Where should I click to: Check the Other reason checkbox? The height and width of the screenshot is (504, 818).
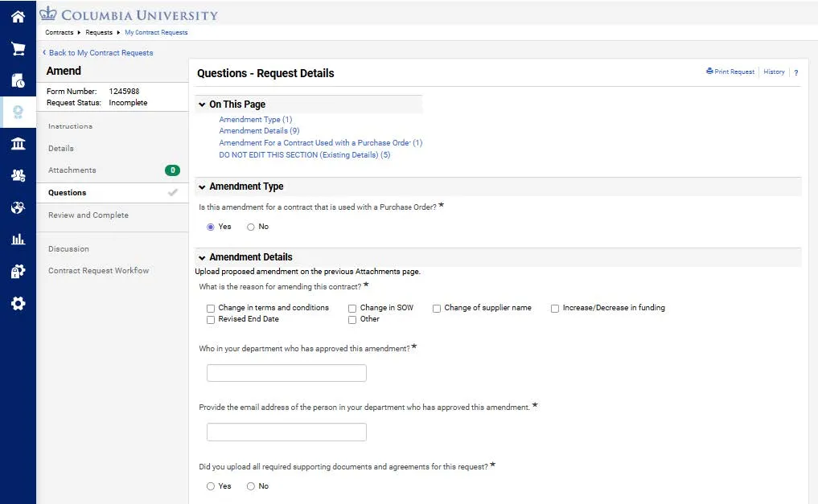click(352, 319)
